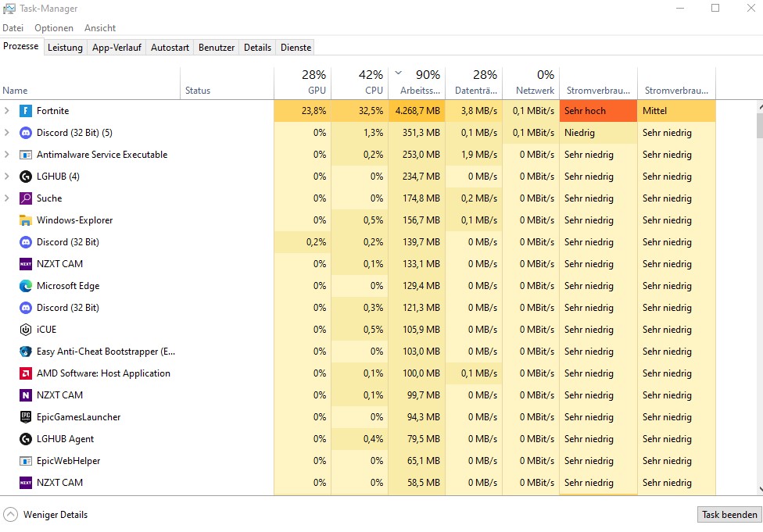763x532 pixels.
Task: Click the scrollbar down arrow
Action: pos(760,490)
